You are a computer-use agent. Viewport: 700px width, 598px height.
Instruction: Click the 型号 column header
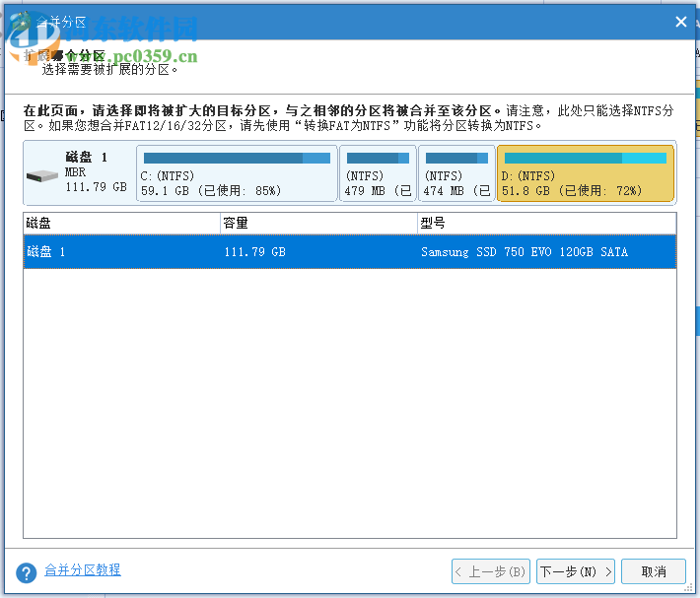(x=547, y=223)
